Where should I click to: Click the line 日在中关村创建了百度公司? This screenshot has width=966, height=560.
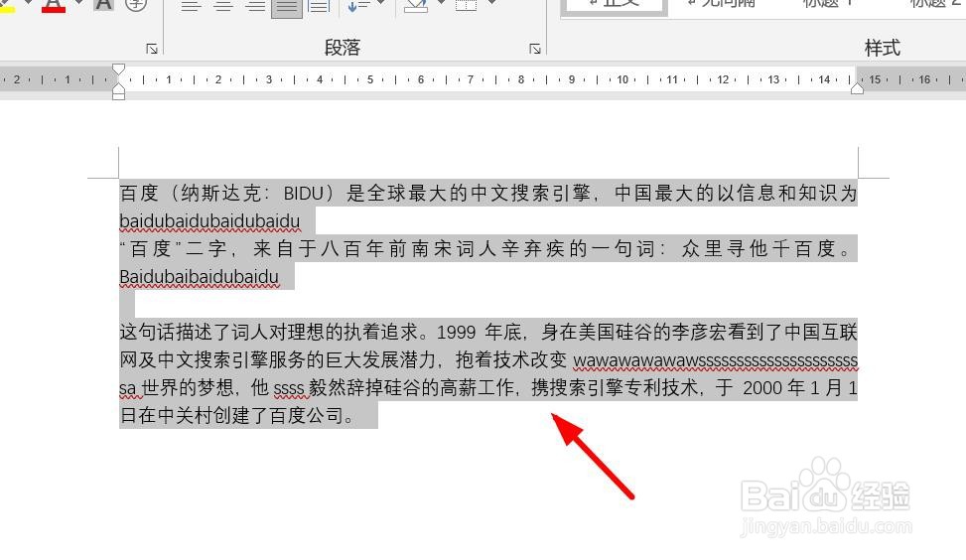[x=236, y=416]
